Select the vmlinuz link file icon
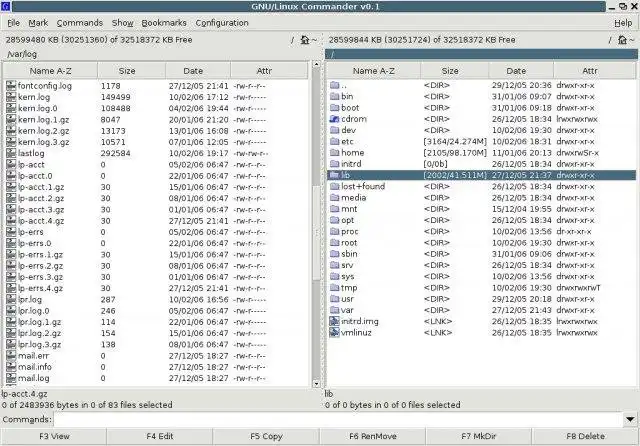 [334, 333]
